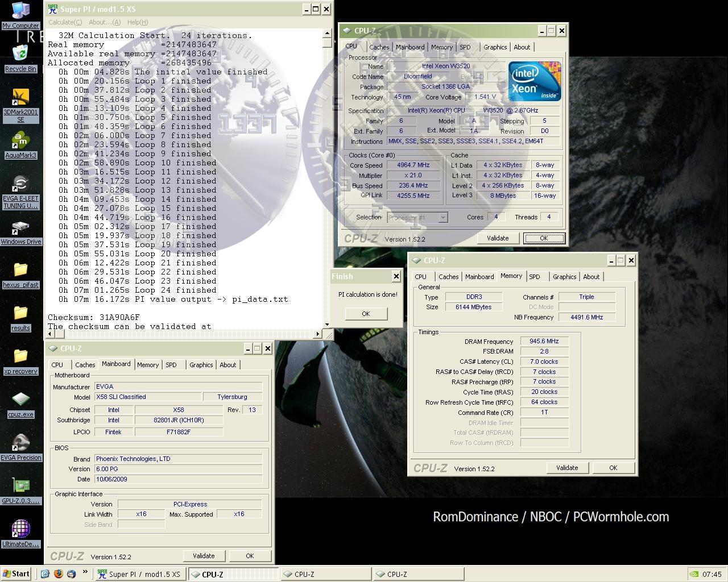Open About menu in Super PI
The width and height of the screenshot is (728, 582).
[104, 22]
